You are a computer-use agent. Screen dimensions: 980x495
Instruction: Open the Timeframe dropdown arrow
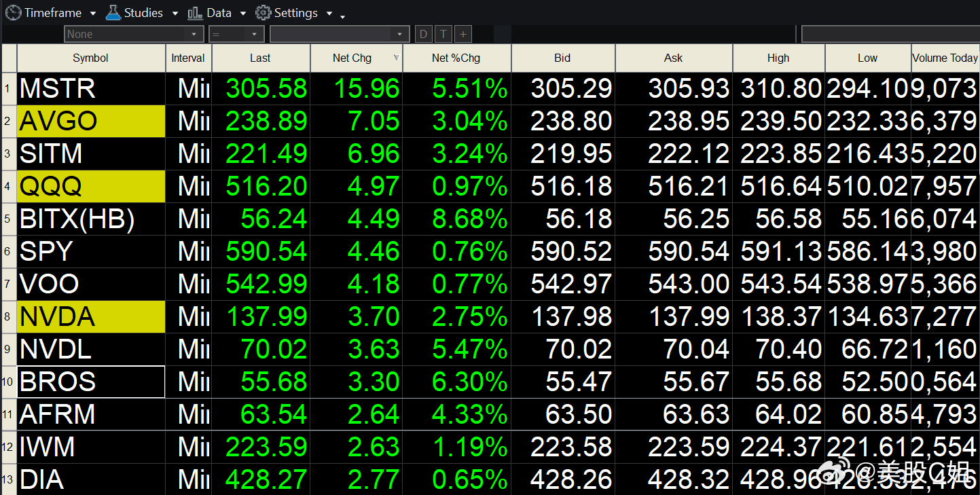92,14
